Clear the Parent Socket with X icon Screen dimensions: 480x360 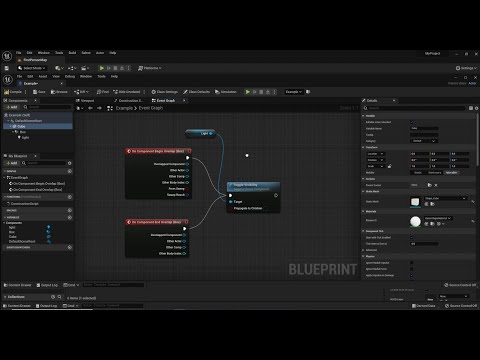pos(436,185)
